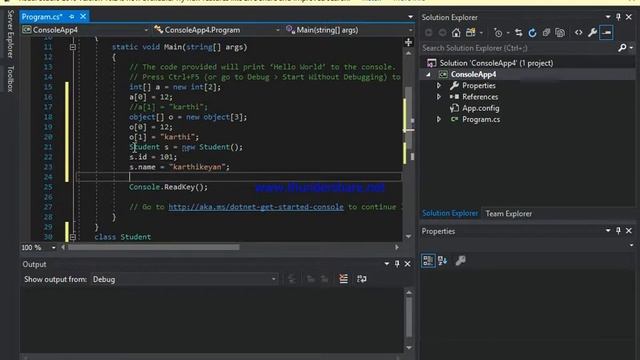Switch to the Program.cs editor tab
This screenshot has width=640, height=360.
coord(42,17)
